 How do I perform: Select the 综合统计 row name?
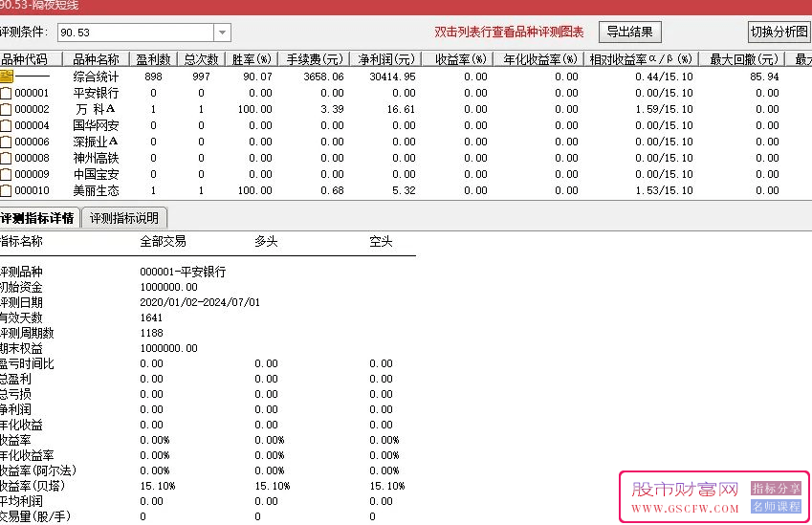tap(96, 77)
